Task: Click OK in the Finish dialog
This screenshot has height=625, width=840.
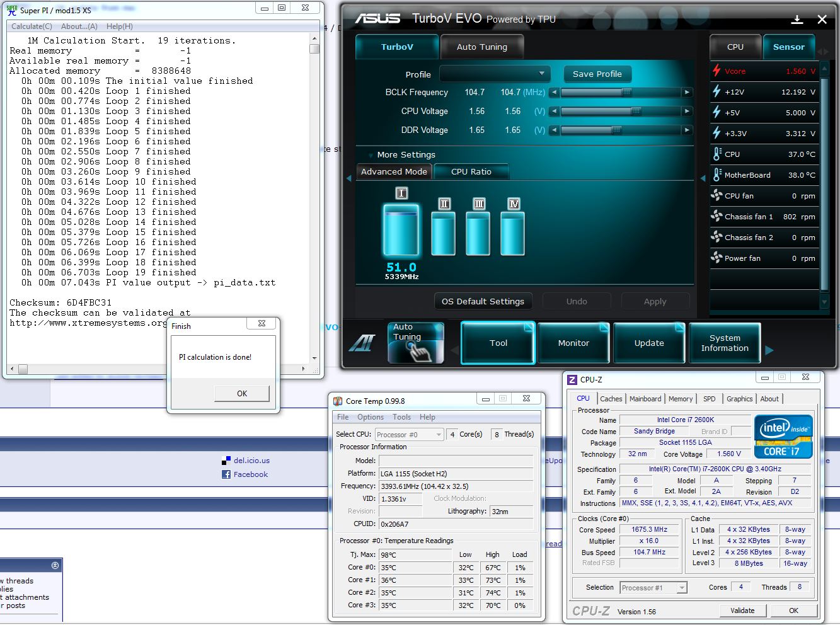Action: coord(242,393)
